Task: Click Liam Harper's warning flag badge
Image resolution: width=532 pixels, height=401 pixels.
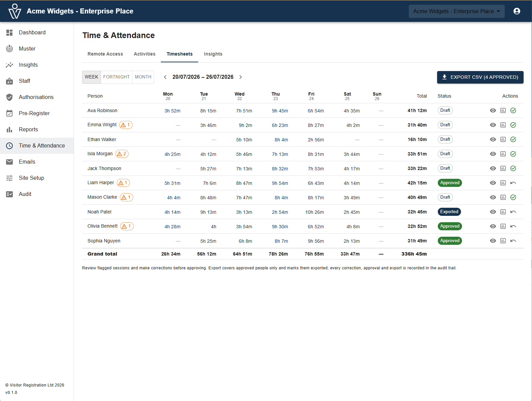Action: (123, 183)
